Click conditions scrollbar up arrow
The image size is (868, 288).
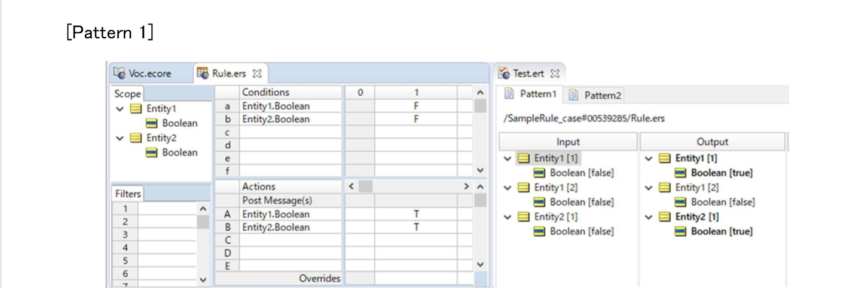pos(480,93)
